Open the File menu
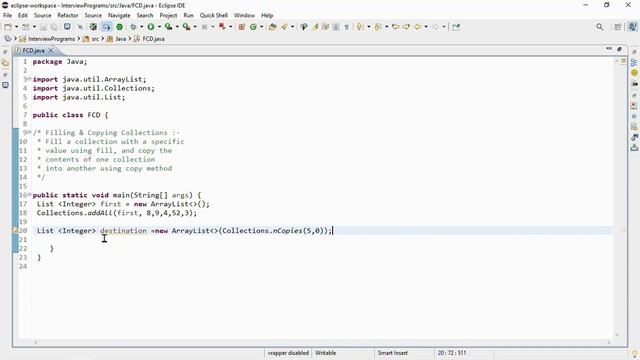Viewport: 640px width, 360px height. pos(7,16)
